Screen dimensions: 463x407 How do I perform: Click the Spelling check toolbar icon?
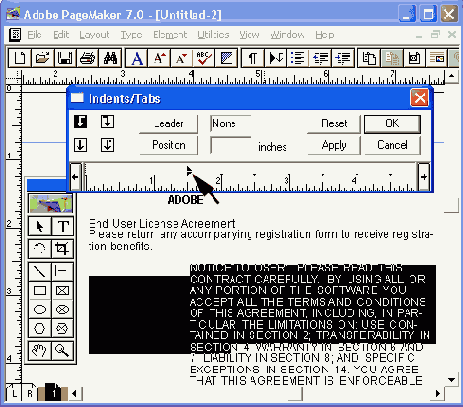tap(204, 58)
